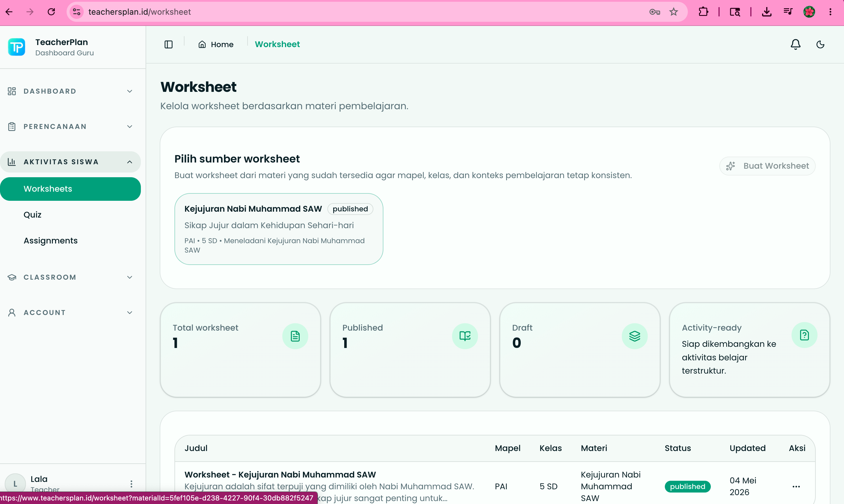Image resolution: width=844 pixels, height=504 pixels.
Task: Open user menu dots beside Lala
Action: (131, 484)
